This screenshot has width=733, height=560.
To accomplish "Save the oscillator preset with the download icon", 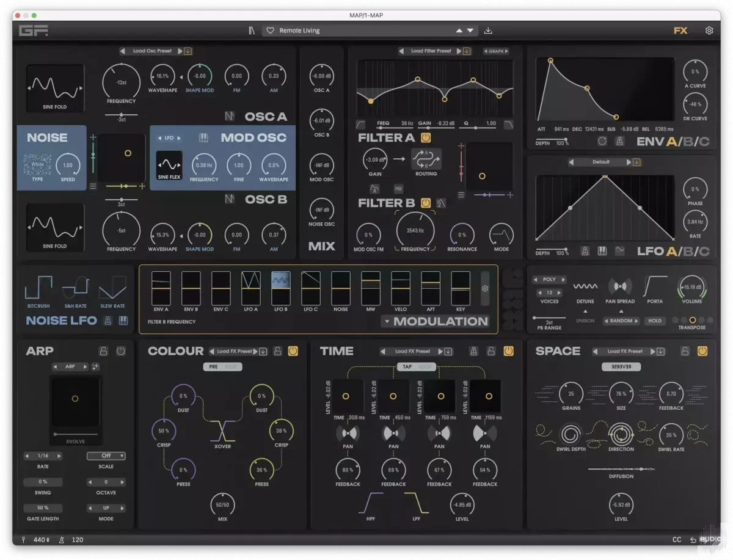I will (x=188, y=51).
